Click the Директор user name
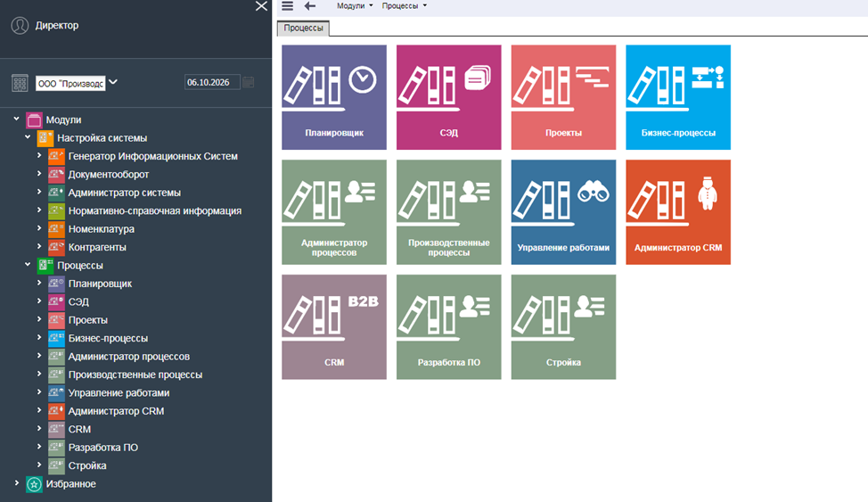This screenshot has height=502, width=868. point(57,26)
